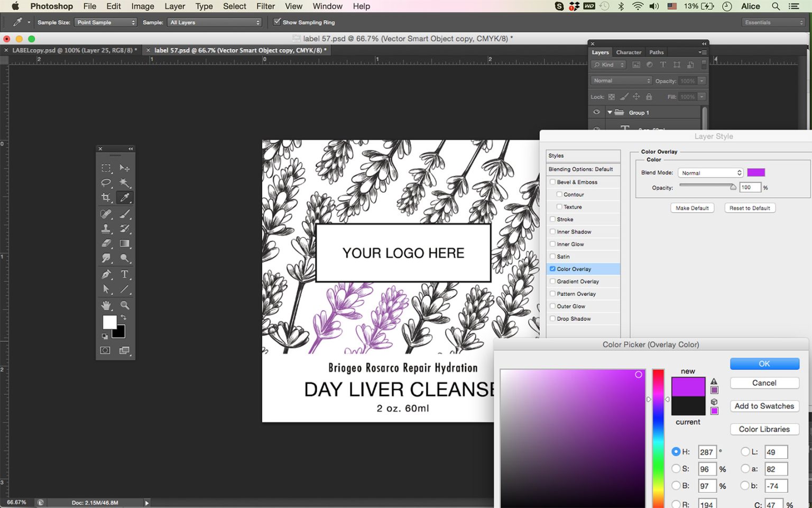
Task: Select the Crop tool in toolbox
Action: click(106, 197)
